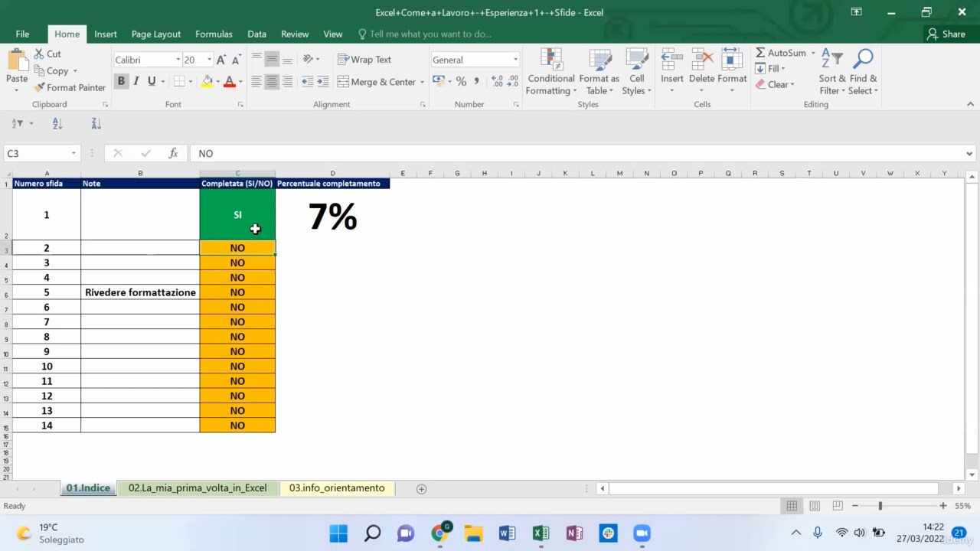Apply Comma Style number format
980x551 pixels.
coord(477,81)
